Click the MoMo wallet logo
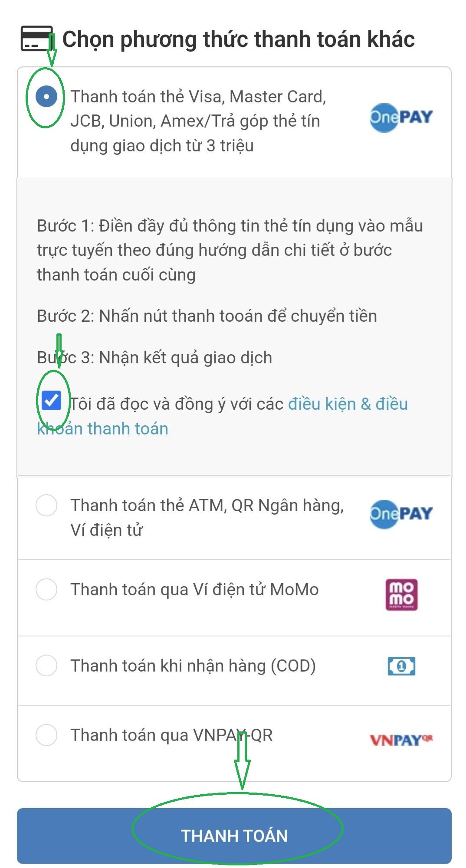 (401, 594)
